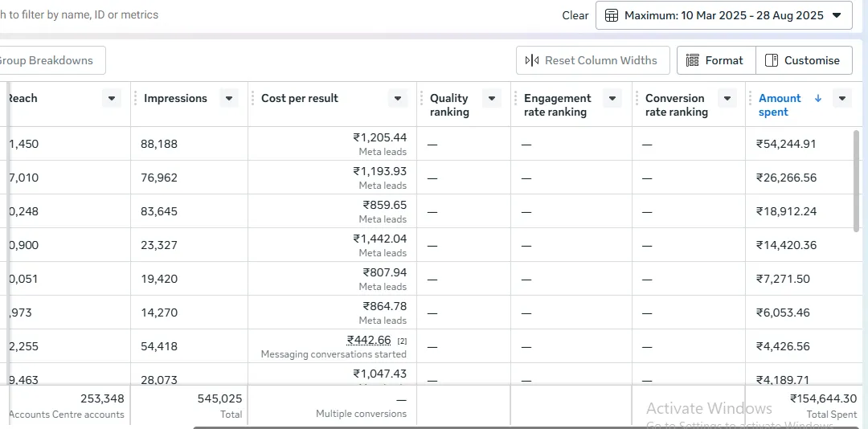Open Conversion rate ranking column dropdown
This screenshot has width=868, height=429.
[727, 99]
